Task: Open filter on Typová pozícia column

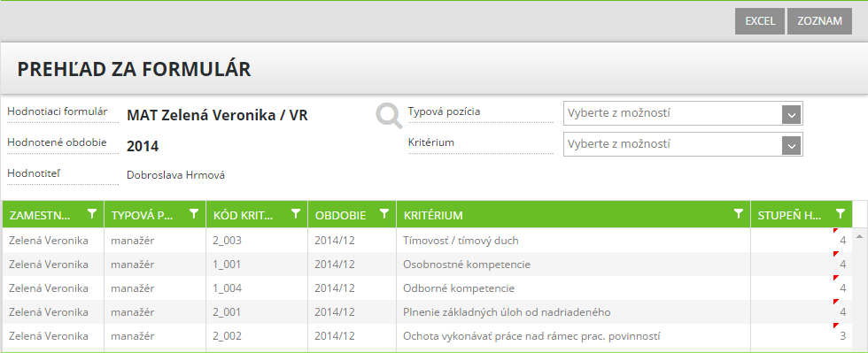Action: point(194,213)
